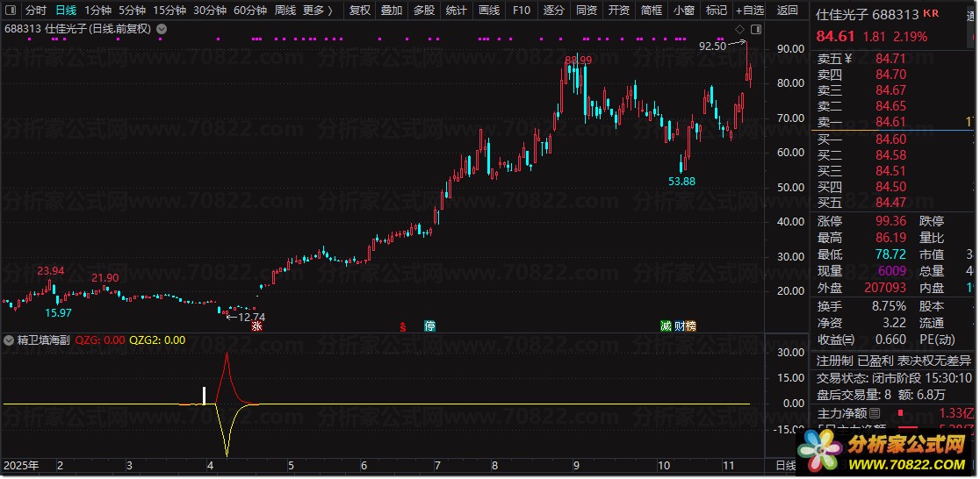Screen dimensions: 980x479
Task: Click the 最高 86.19 value
Action: pos(890,238)
